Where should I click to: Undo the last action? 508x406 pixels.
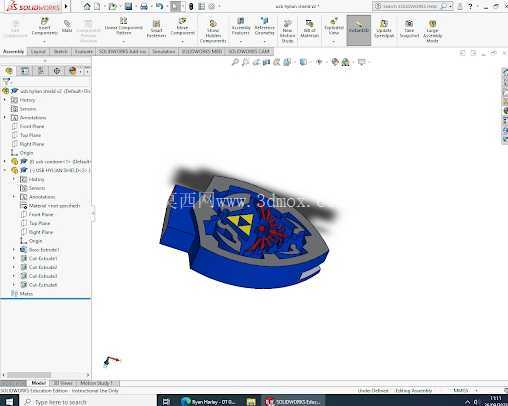[159, 6]
